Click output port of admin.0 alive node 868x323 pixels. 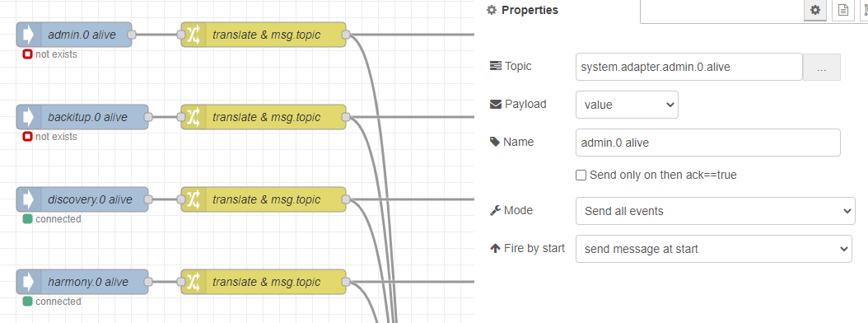(x=132, y=35)
